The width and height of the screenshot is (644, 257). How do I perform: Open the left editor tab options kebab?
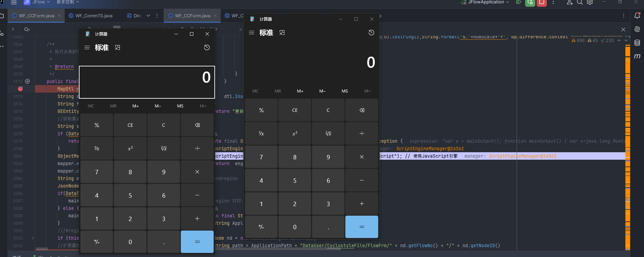(157, 16)
